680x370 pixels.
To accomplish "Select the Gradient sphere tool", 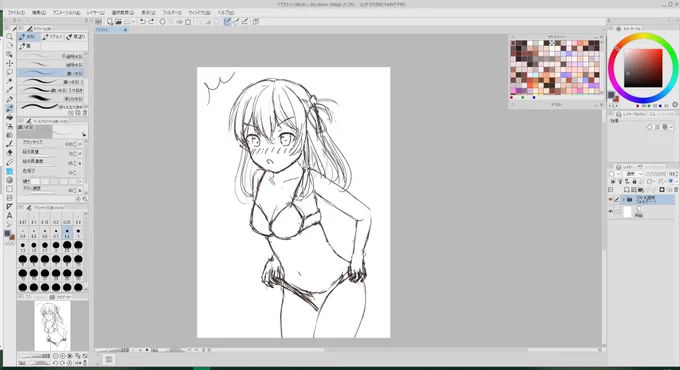I will coord(9,180).
